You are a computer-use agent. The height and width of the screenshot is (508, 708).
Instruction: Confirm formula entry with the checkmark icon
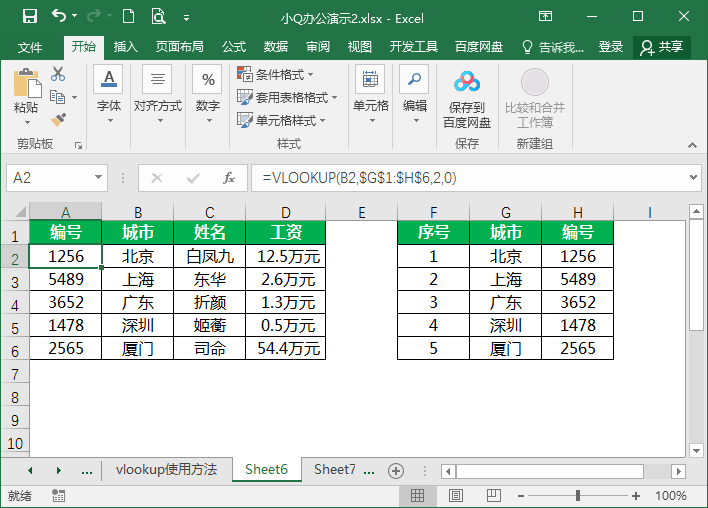[193, 178]
